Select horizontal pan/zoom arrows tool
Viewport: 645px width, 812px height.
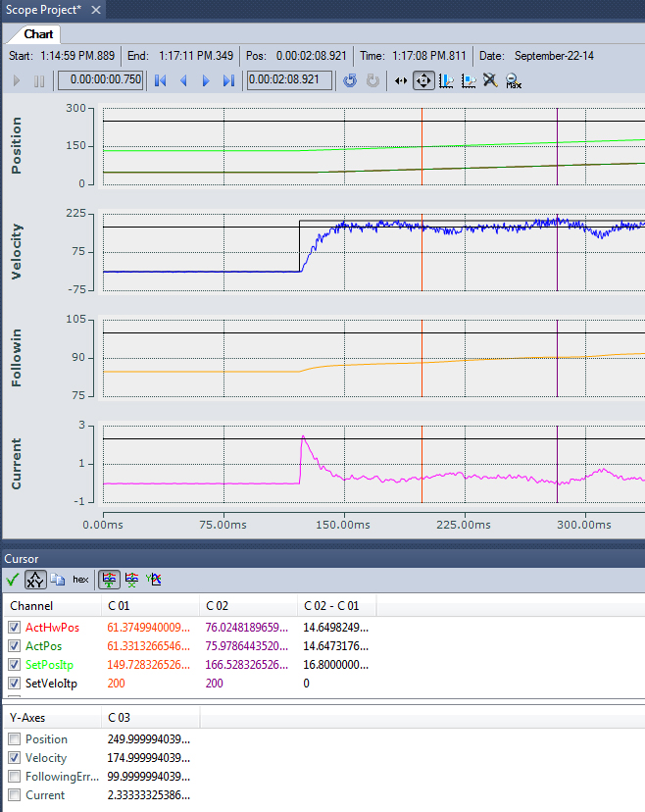tap(401, 80)
